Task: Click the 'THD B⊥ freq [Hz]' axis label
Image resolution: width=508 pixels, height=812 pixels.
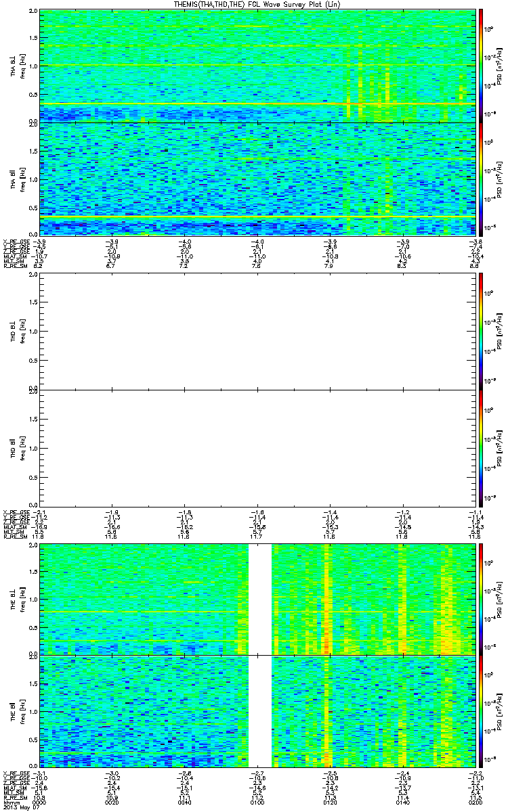Action: [x=18, y=330]
